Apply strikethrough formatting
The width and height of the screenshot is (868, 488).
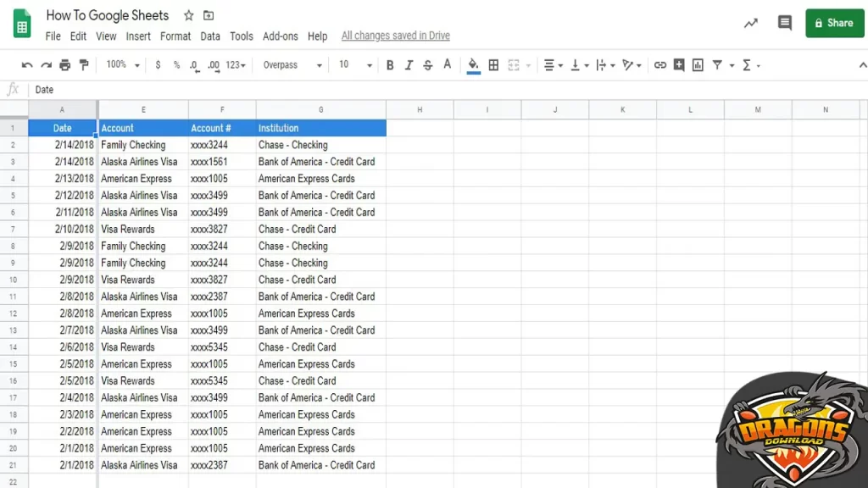(427, 65)
